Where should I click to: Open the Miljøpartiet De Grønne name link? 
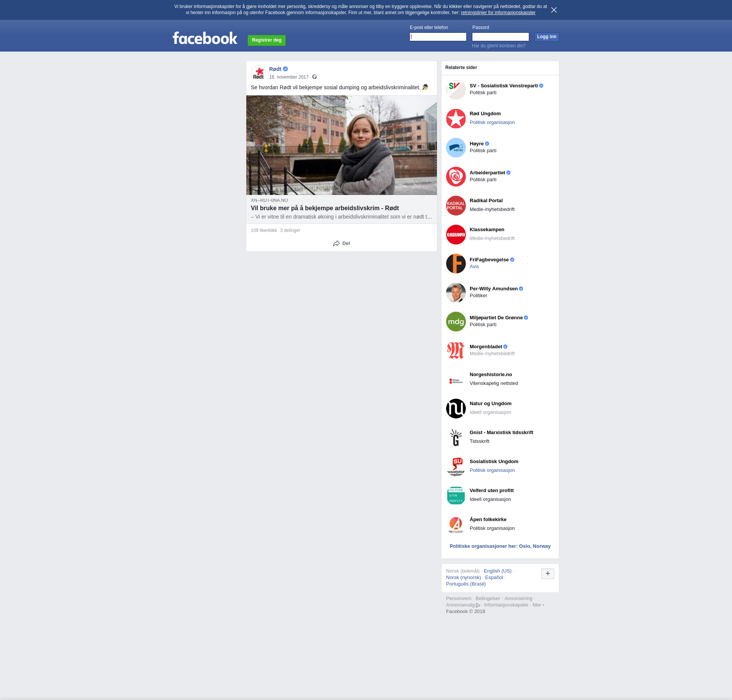pos(496,318)
